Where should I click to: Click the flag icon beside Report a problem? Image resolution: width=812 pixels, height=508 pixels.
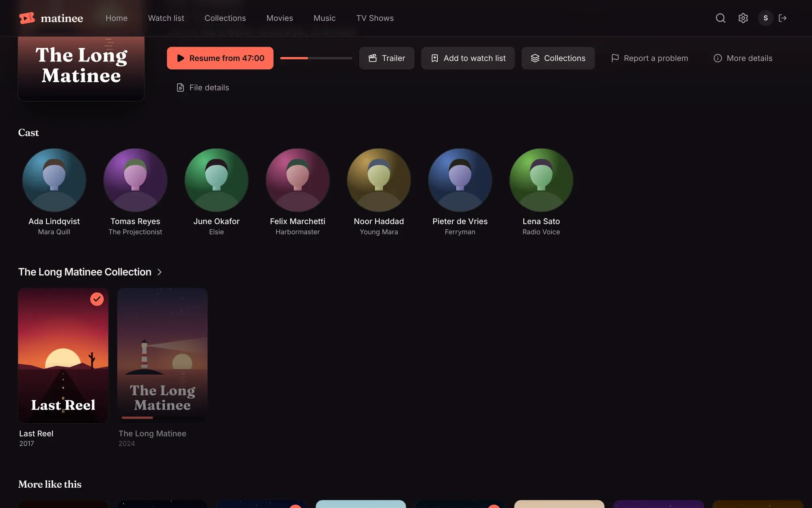(x=615, y=58)
